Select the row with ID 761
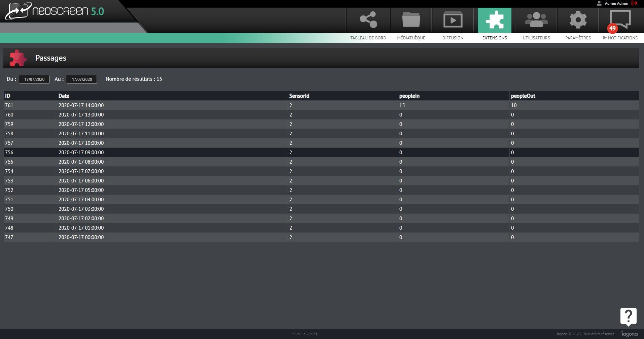This screenshot has height=339, width=644. click(9, 105)
